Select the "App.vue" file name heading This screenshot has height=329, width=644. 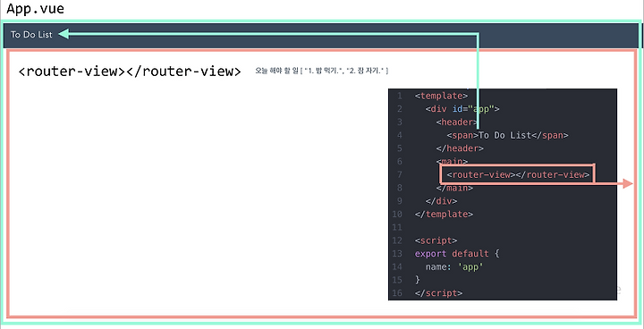[35, 9]
